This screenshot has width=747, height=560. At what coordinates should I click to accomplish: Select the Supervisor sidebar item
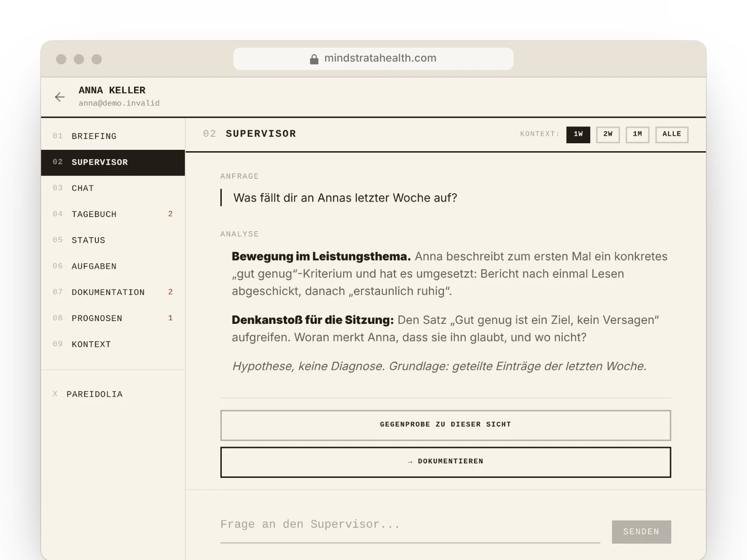coord(113,162)
